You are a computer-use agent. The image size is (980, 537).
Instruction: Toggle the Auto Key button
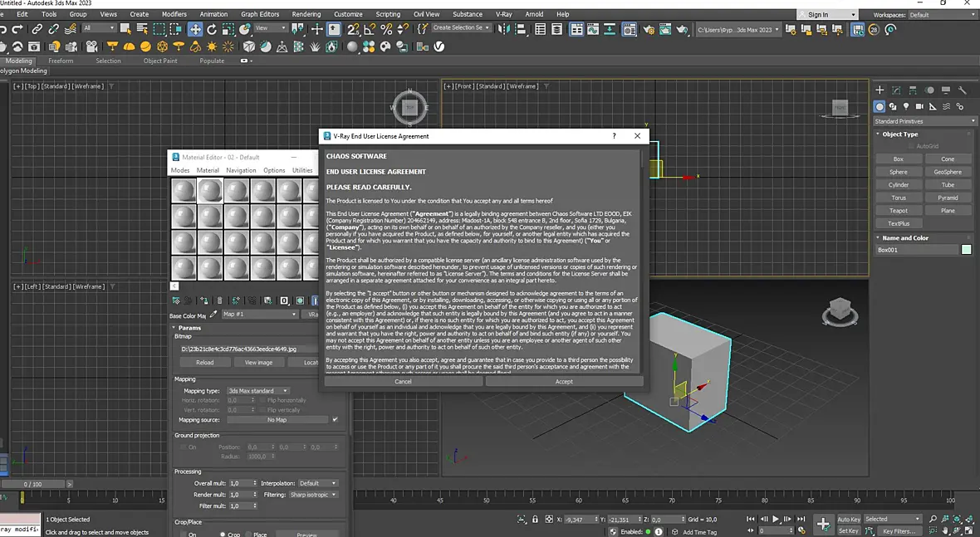point(849,520)
